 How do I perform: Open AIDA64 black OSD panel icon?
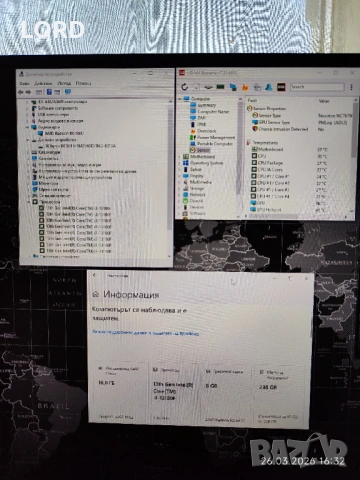click(x=281, y=87)
